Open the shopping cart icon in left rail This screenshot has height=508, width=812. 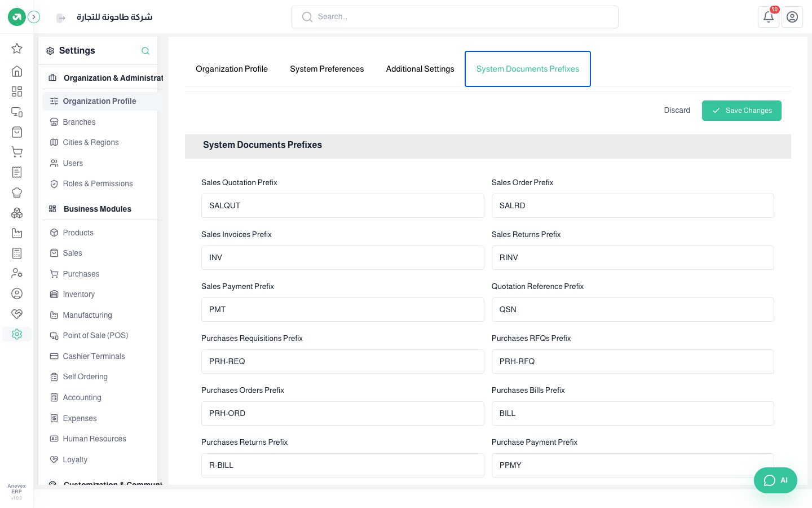coord(17,152)
